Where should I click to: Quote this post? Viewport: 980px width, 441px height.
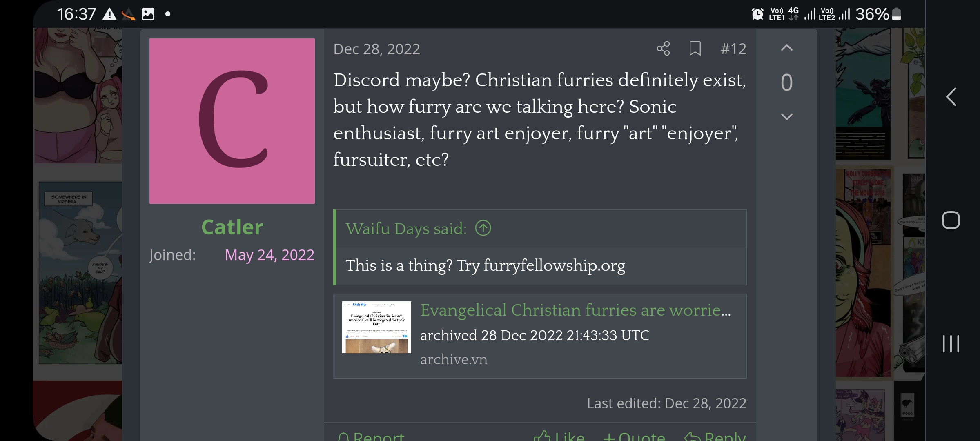point(634,436)
